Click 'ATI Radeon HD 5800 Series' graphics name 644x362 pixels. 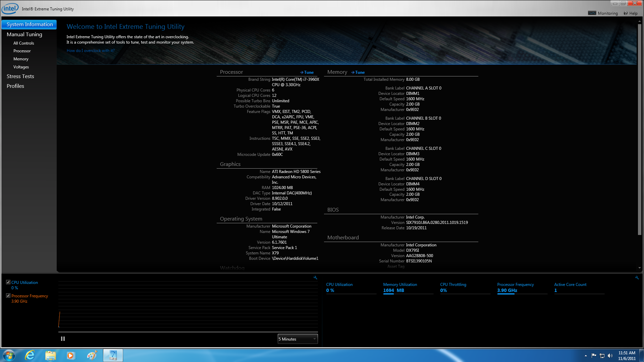(296, 172)
